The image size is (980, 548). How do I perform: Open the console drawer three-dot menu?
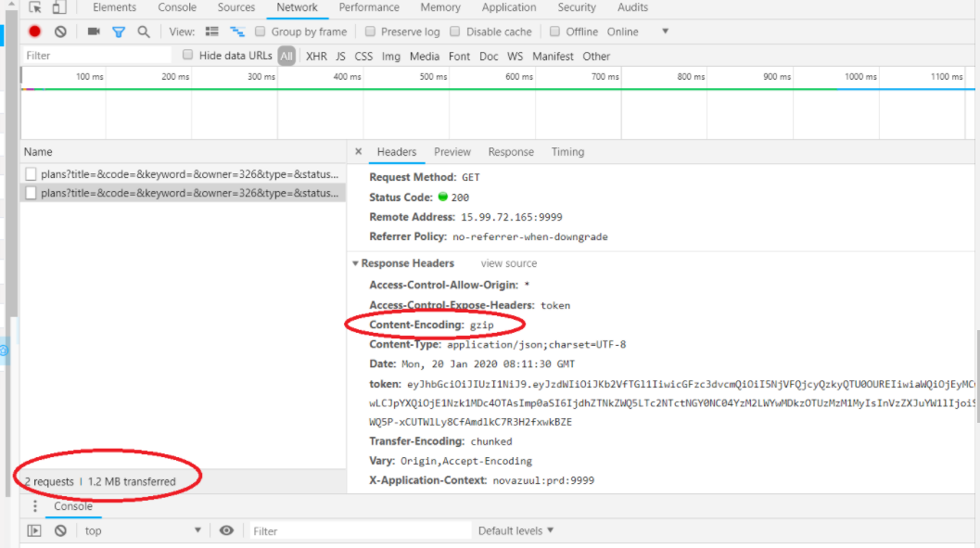point(35,506)
